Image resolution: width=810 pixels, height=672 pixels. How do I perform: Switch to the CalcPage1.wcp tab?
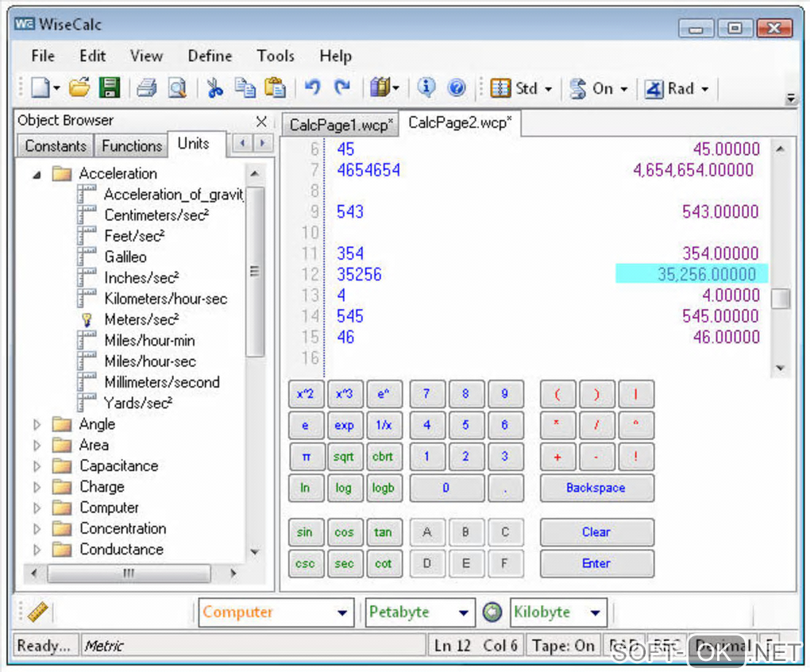coord(341,125)
